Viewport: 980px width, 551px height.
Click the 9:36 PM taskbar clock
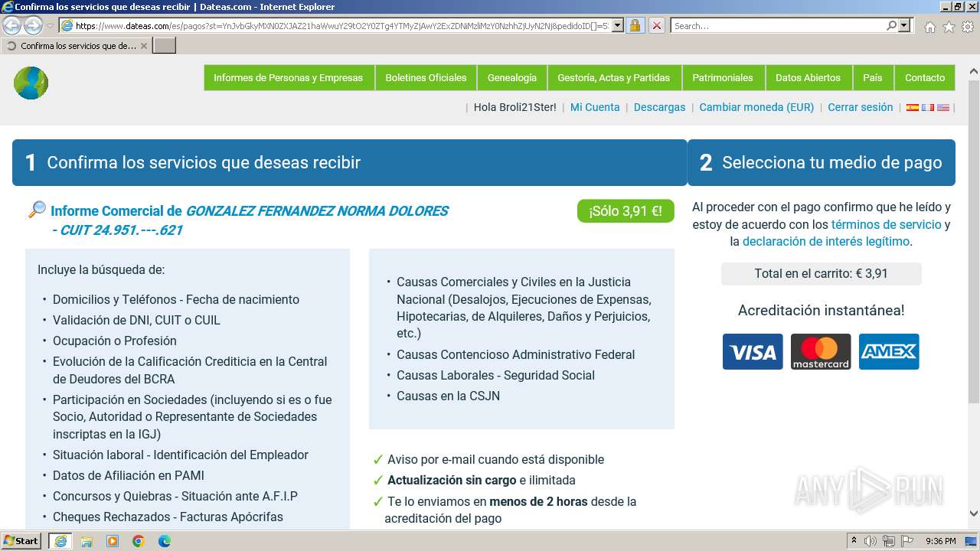[x=940, y=541]
